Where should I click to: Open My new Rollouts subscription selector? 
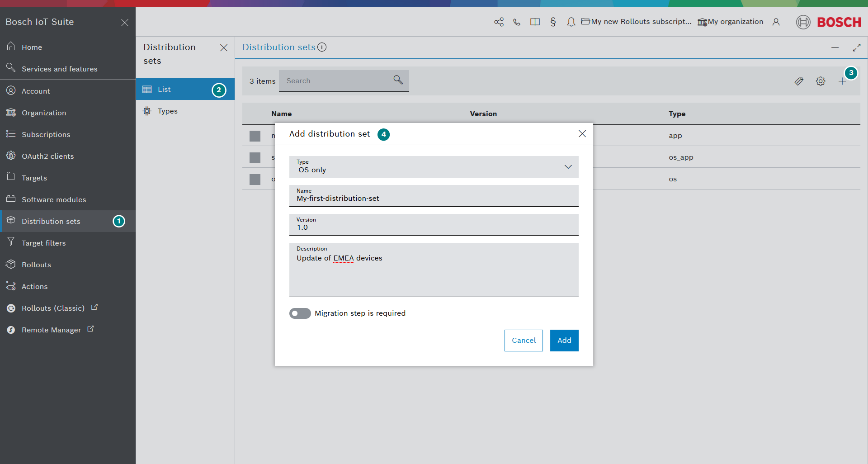636,22
